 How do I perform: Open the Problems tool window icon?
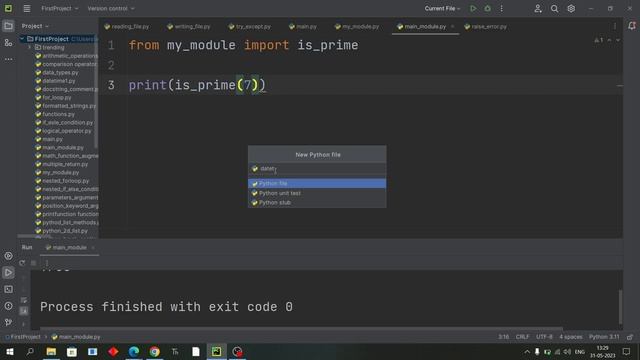8,306
